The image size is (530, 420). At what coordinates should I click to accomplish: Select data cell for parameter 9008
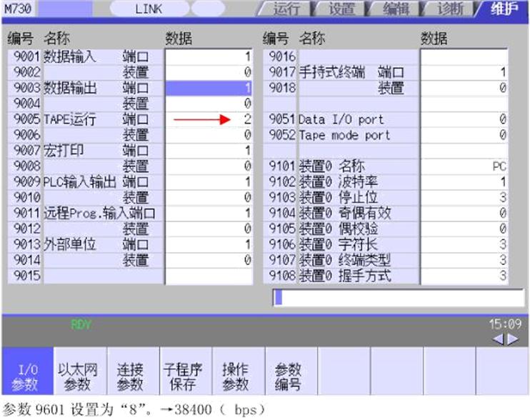[x=209, y=166]
